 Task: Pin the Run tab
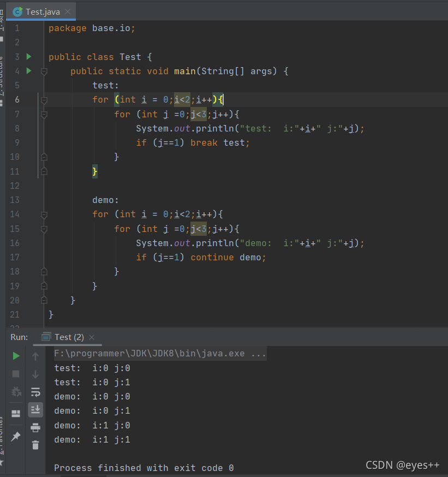click(x=16, y=437)
